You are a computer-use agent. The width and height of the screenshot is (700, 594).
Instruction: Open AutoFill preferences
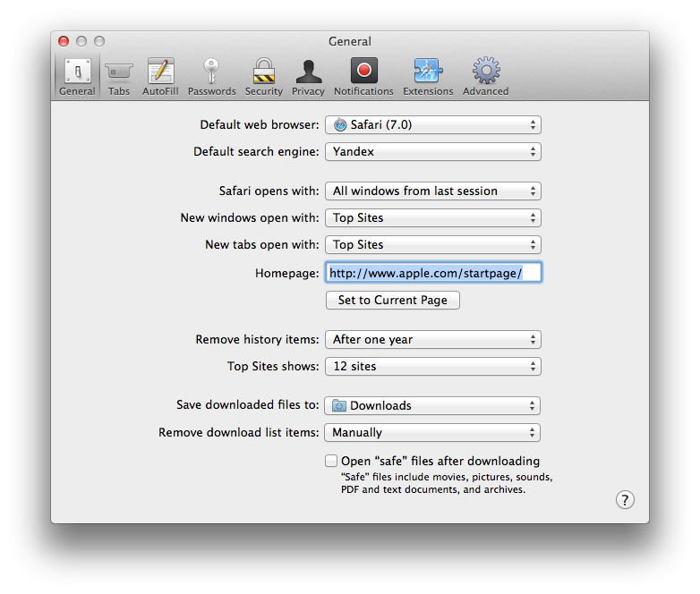pyautogui.click(x=160, y=77)
